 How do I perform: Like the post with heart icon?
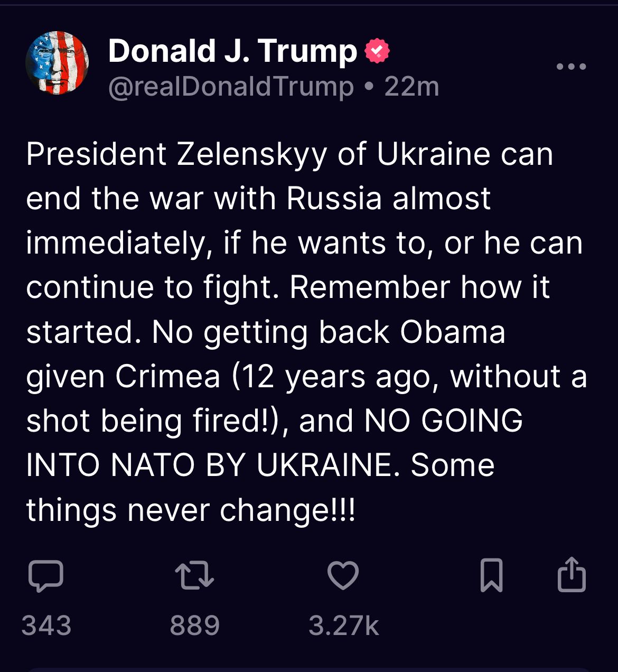[x=343, y=575]
